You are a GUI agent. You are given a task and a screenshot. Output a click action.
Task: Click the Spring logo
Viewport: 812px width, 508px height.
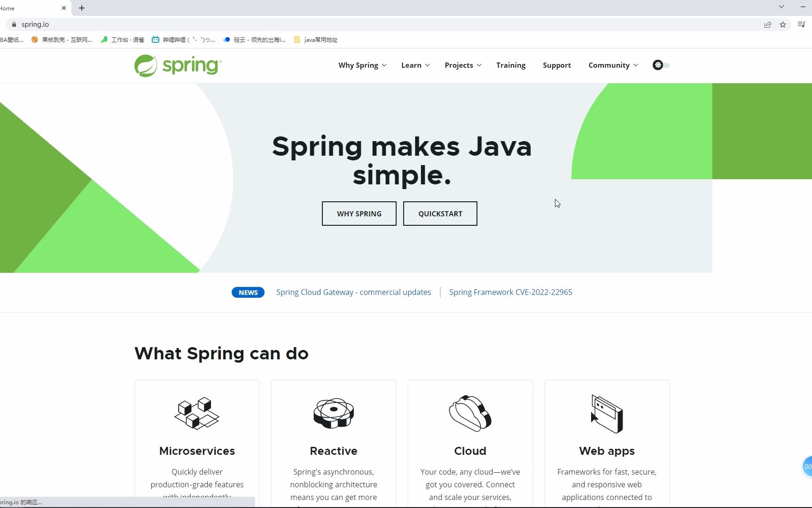[x=177, y=65]
